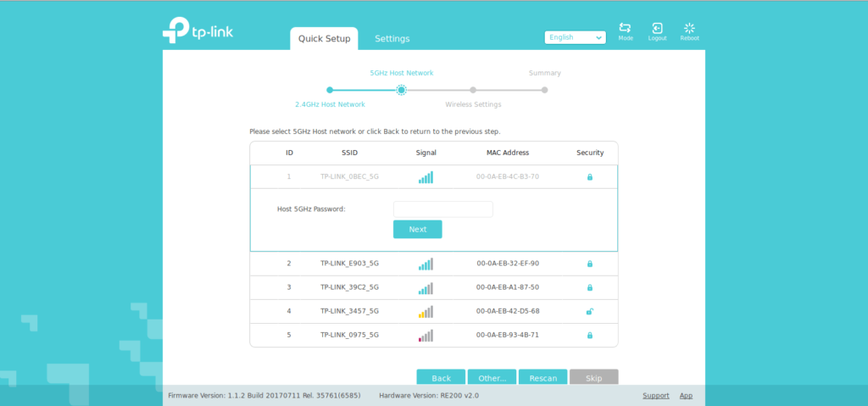Click the Logout icon
This screenshot has width=868, height=406.
pos(657,29)
